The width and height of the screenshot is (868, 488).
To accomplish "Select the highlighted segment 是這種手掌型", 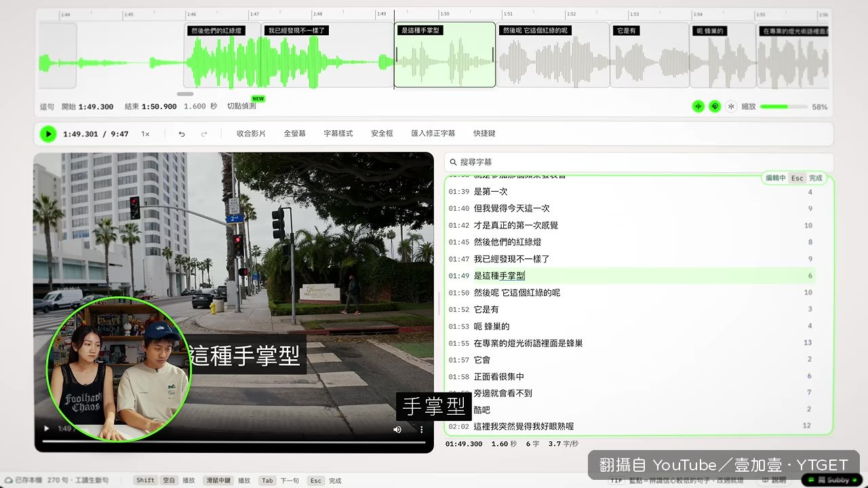I will coord(445,55).
